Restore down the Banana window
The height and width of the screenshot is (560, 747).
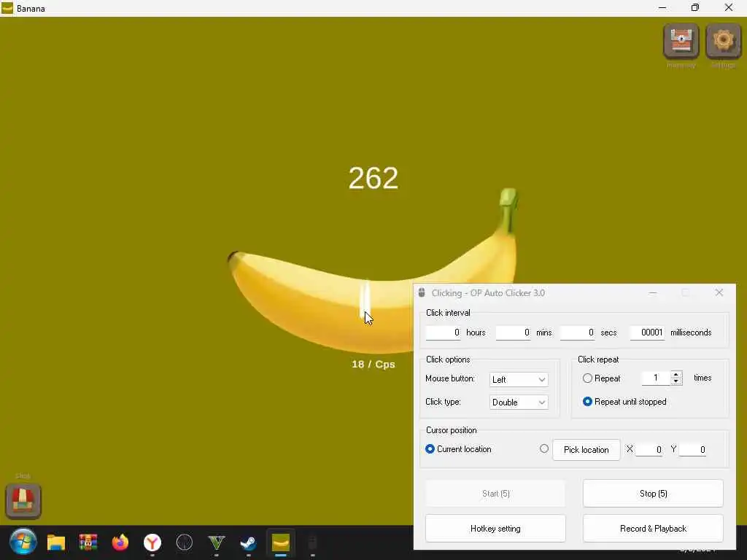pos(695,7)
